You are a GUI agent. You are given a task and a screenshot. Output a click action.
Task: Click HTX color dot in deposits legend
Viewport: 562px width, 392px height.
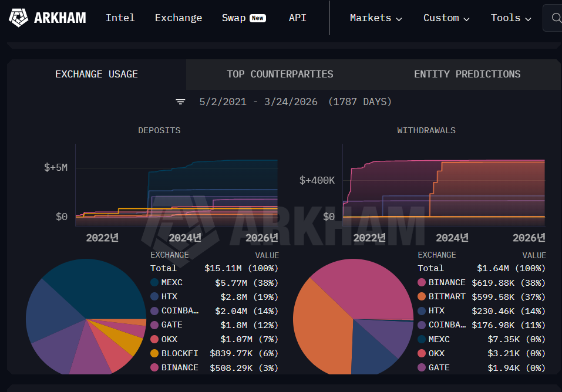click(154, 296)
